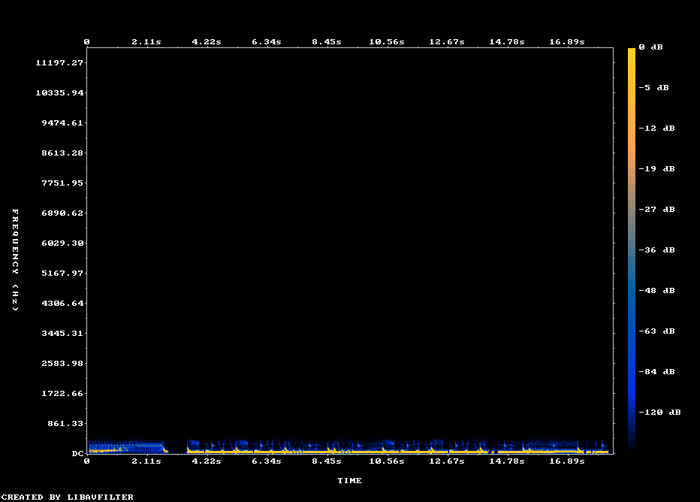Screen dimensions: 700x502
Task: Select the 4.22s label on the bottom time axis
Action: [206, 461]
